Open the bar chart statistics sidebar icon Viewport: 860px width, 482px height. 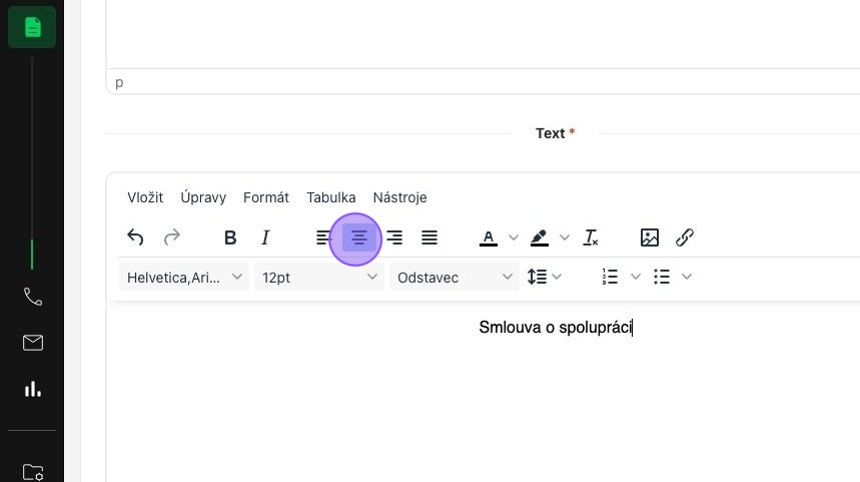click(32, 389)
